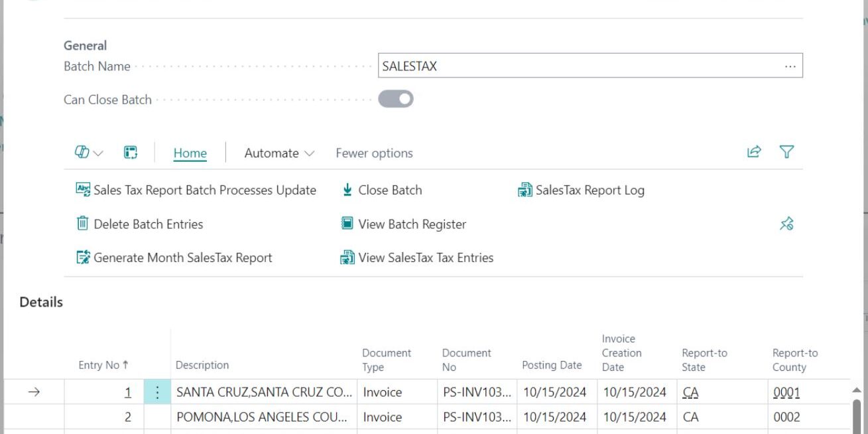Click the focus mode icon in the action bar
868x434 pixels.
(x=131, y=152)
